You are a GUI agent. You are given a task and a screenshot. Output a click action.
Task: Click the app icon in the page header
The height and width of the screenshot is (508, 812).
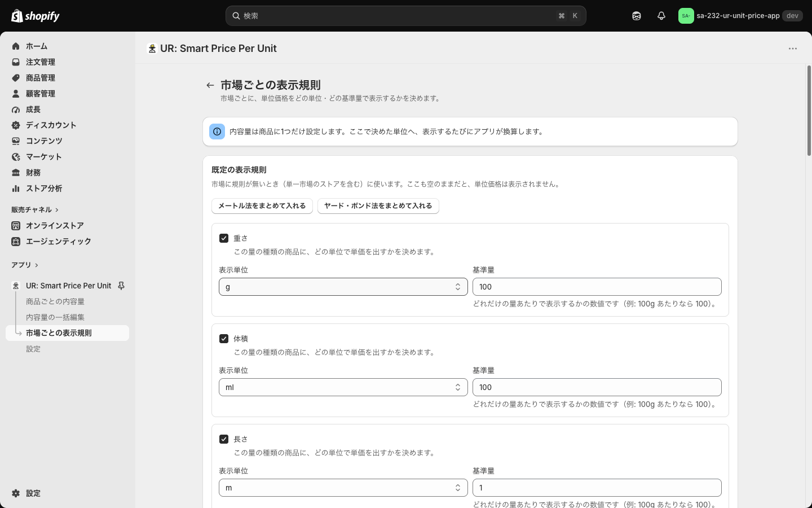(x=152, y=49)
